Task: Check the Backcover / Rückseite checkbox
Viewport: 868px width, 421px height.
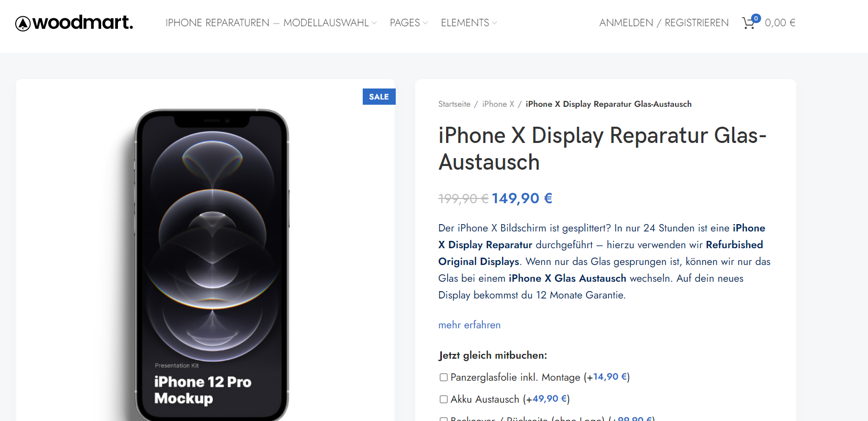Action: [x=443, y=419]
